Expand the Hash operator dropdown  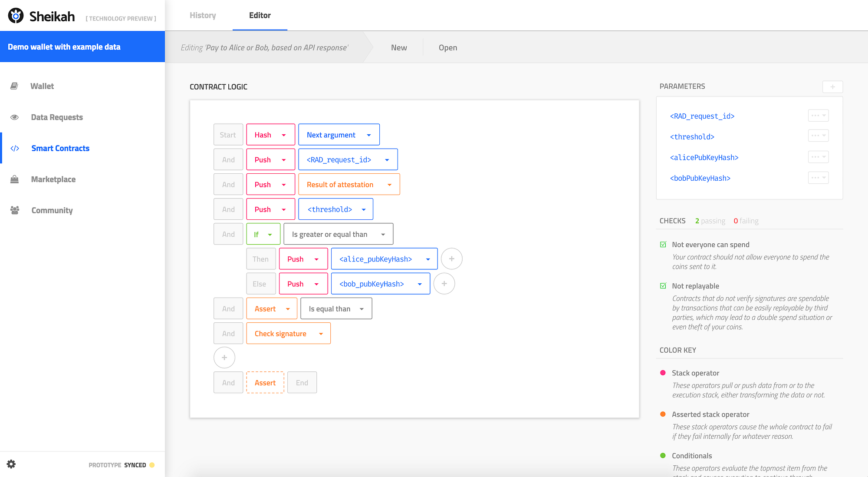(x=284, y=135)
